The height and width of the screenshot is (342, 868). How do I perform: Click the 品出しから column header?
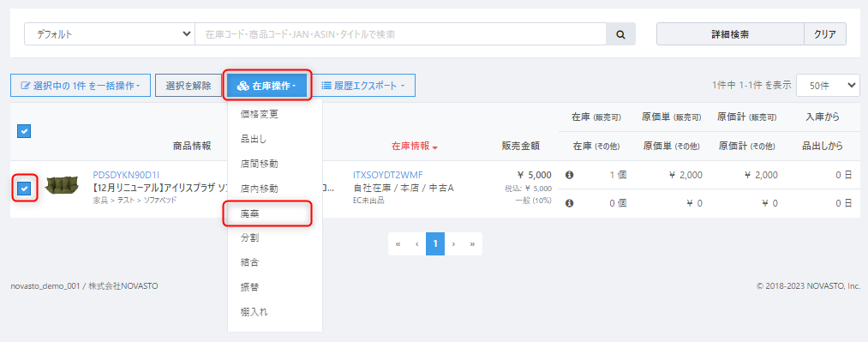[823, 146]
